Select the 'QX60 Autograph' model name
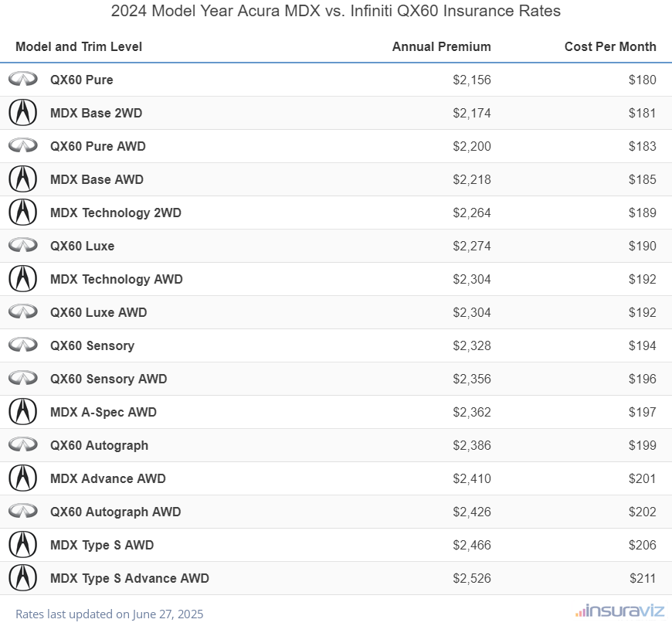This screenshot has height=626, width=672. tap(99, 445)
